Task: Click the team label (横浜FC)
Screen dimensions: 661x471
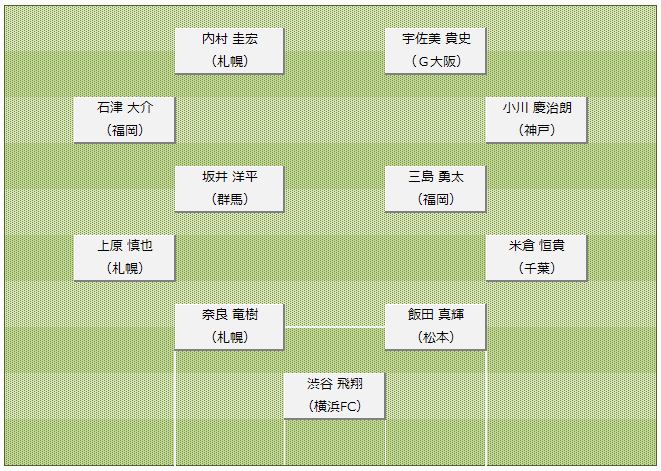Action: pyautogui.click(x=335, y=406)
